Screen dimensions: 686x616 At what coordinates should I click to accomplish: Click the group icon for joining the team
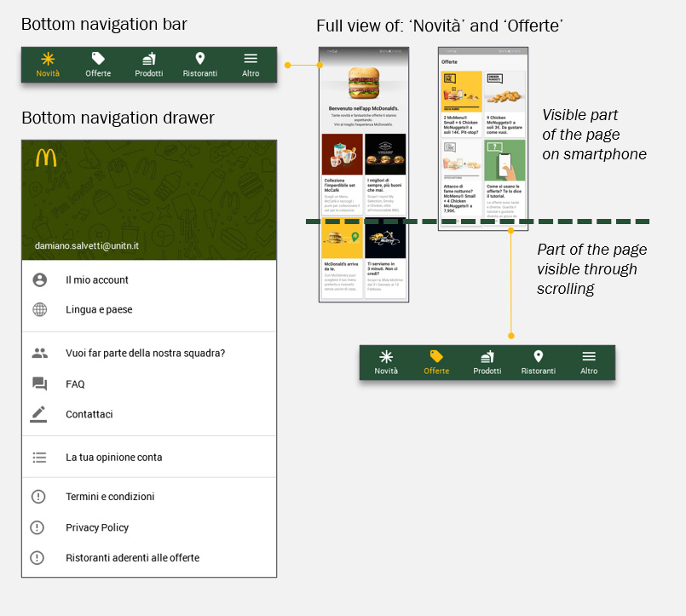pyautogui.click(x=39, y=353)
